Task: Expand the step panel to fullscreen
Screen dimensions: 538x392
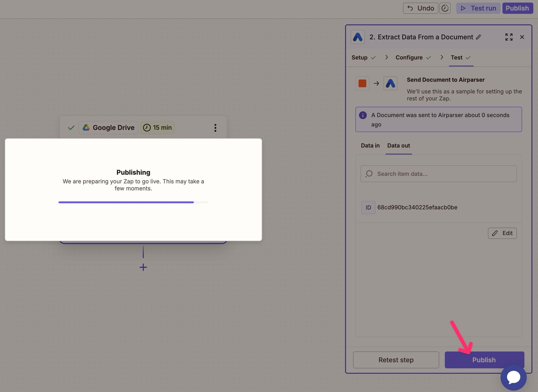Action: 509,37
